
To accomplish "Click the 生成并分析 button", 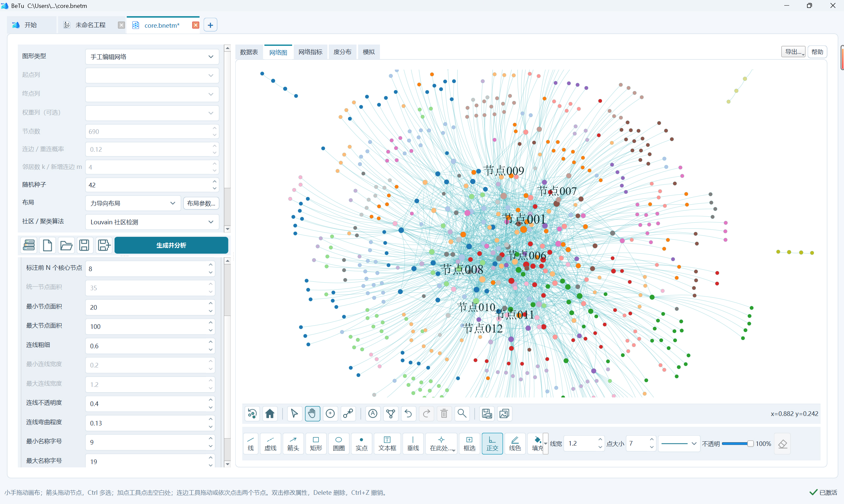I will (171, 245).
